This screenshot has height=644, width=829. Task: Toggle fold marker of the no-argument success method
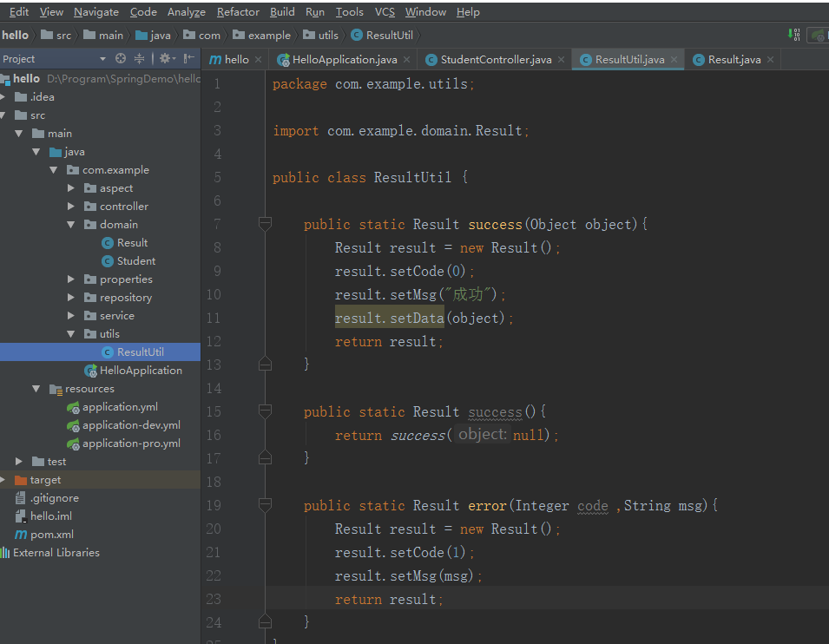click(265, 411)
